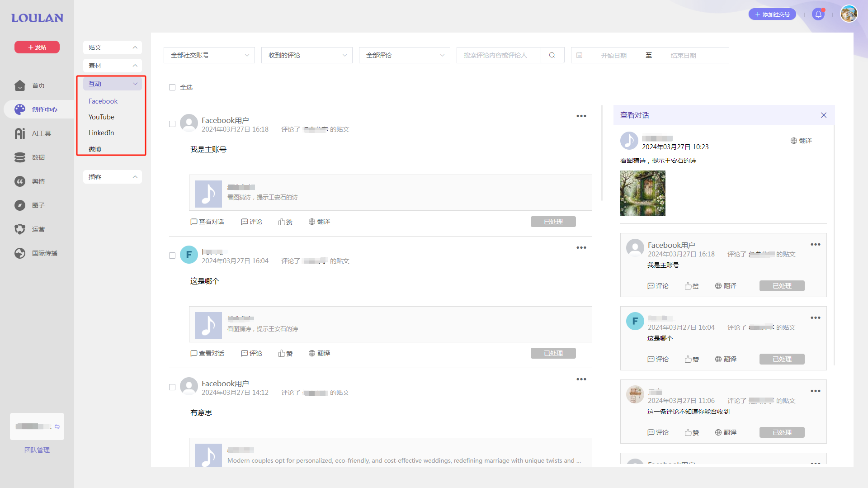The image size is (868, 488).
Task: Click 已处理 for 我是主账号 in main list
Action: 553,222
